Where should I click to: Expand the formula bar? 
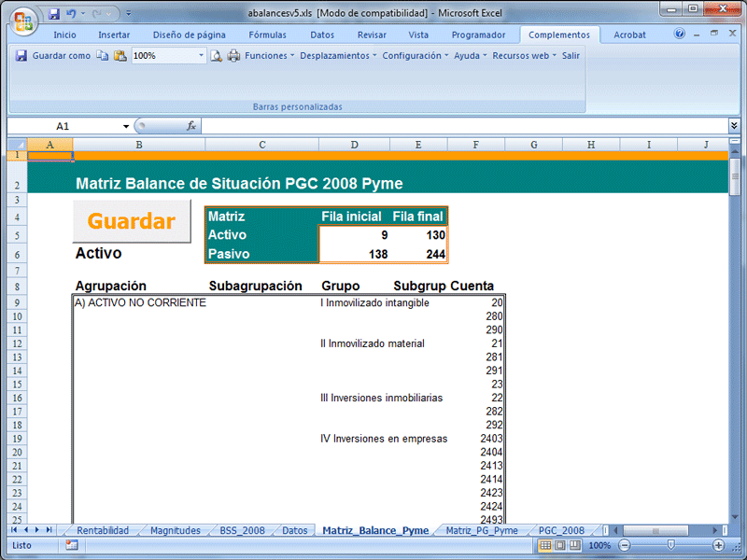(734, 126)
